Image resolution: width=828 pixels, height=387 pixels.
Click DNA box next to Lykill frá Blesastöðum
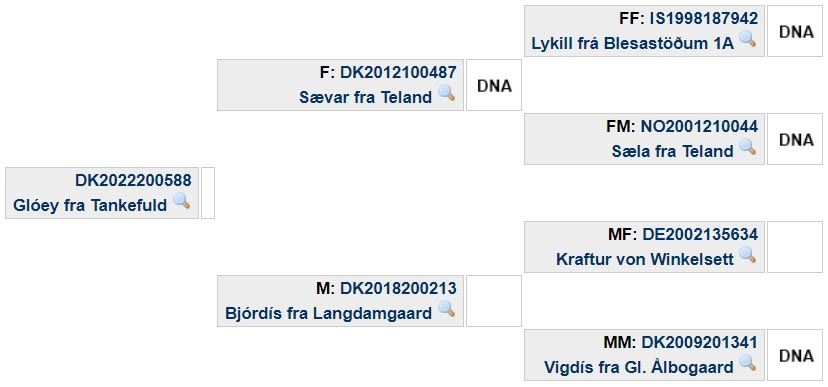pos(795,31)
